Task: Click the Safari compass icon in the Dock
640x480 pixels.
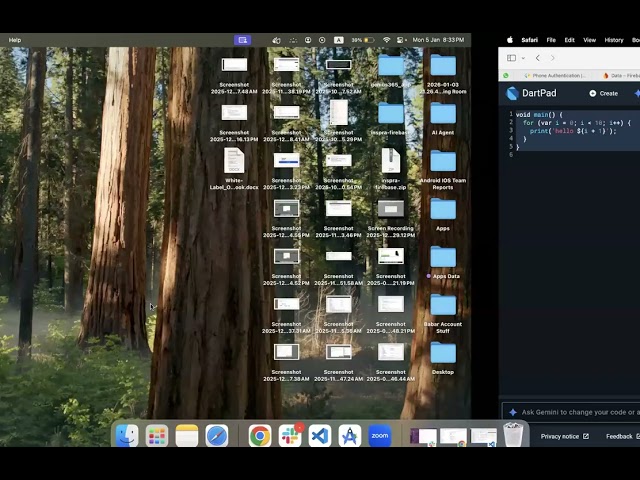Action: [217, 435]
